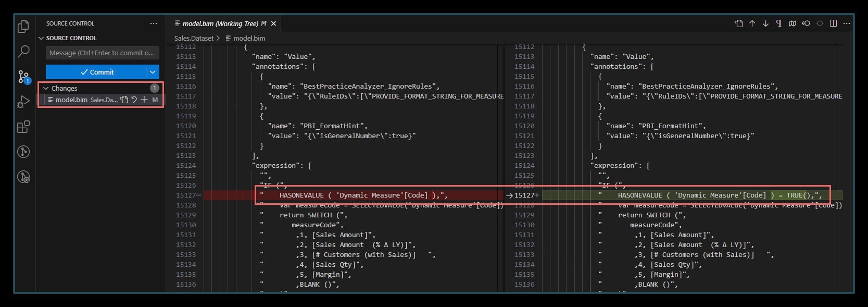The image size is (868, 307).
Task: Open the Git Graph activity bar icon
Action: coord(23,152)
